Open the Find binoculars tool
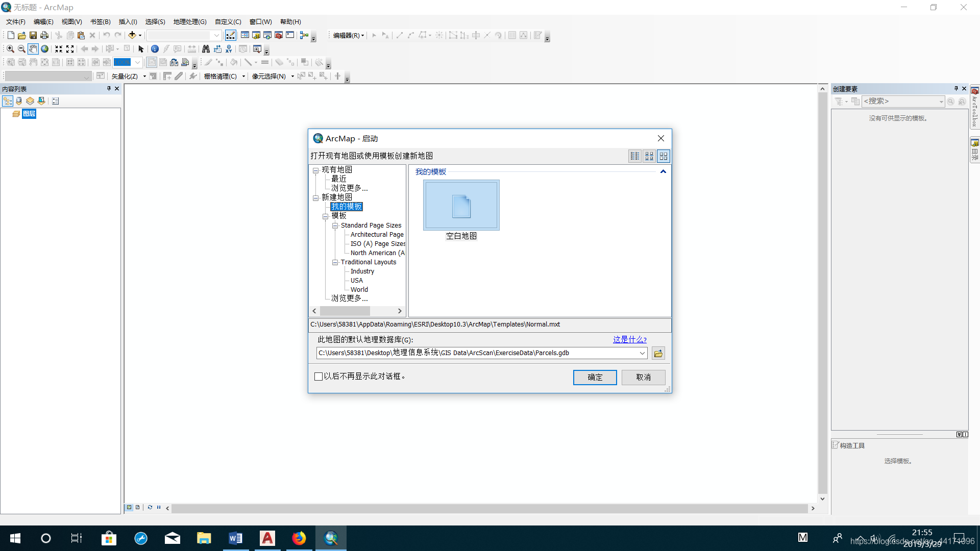Screen dimensions: 980x551 point(206,49)
